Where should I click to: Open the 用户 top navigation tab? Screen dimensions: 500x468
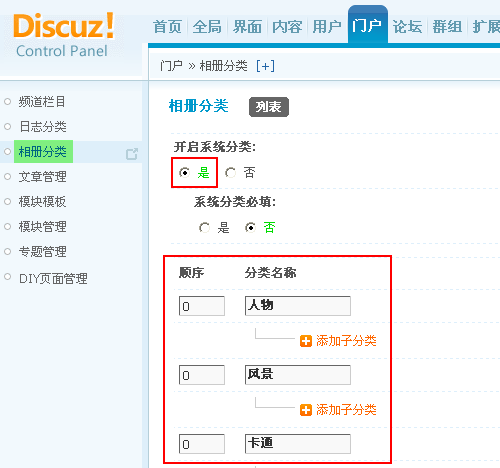327,27
